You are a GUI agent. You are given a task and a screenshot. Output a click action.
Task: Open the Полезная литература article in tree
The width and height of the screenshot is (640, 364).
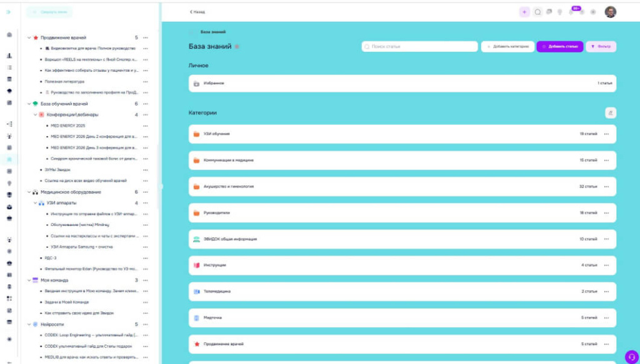(x=64, y=82)
